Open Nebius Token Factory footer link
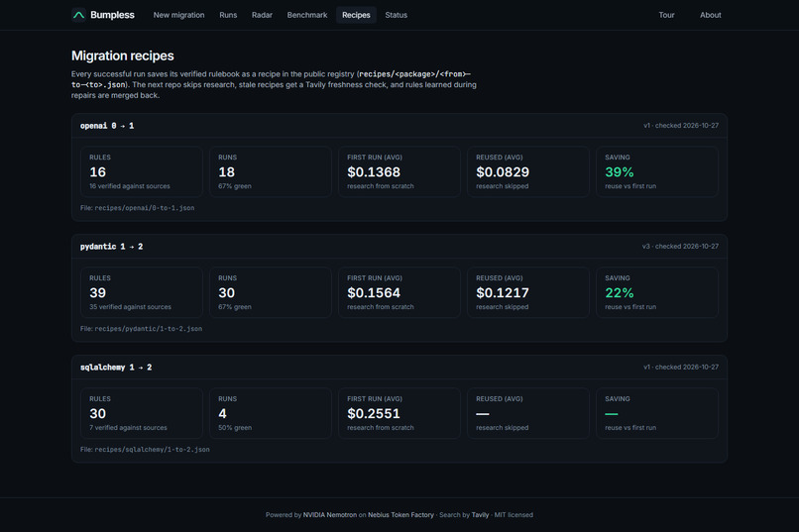The image size is (799, 532). pos(401,515)
